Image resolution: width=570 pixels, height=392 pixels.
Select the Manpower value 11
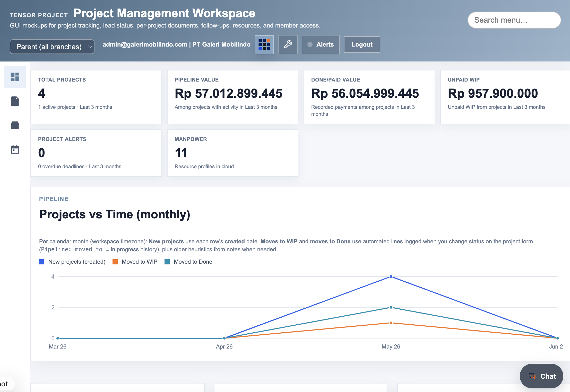tap(181, 153)
